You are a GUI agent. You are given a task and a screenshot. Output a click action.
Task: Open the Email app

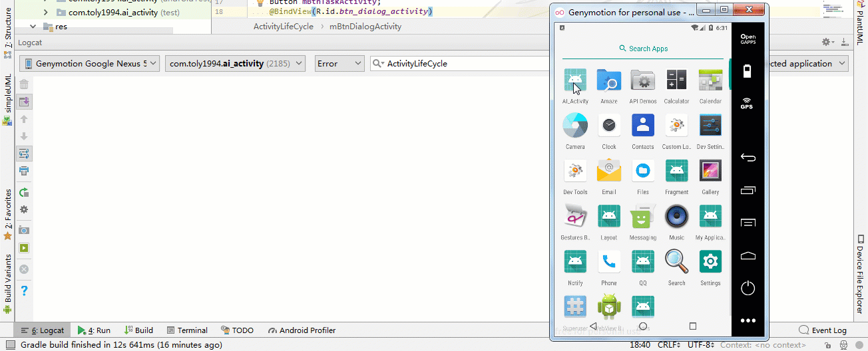[608, 171]
